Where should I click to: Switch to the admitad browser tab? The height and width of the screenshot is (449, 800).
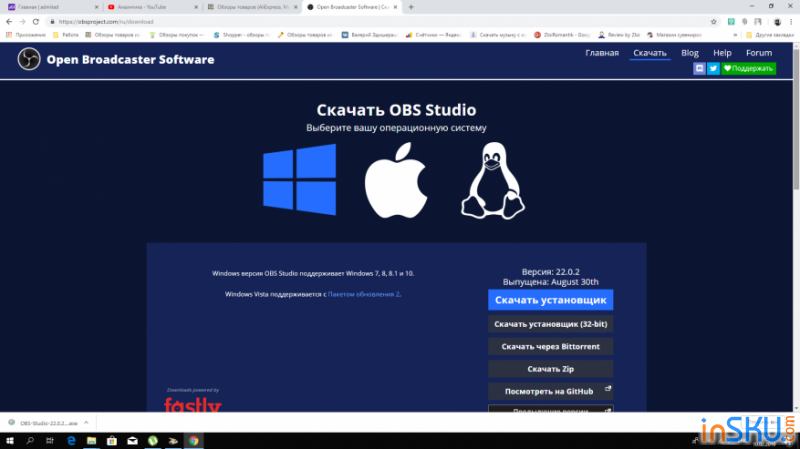(x=51, y=7)
